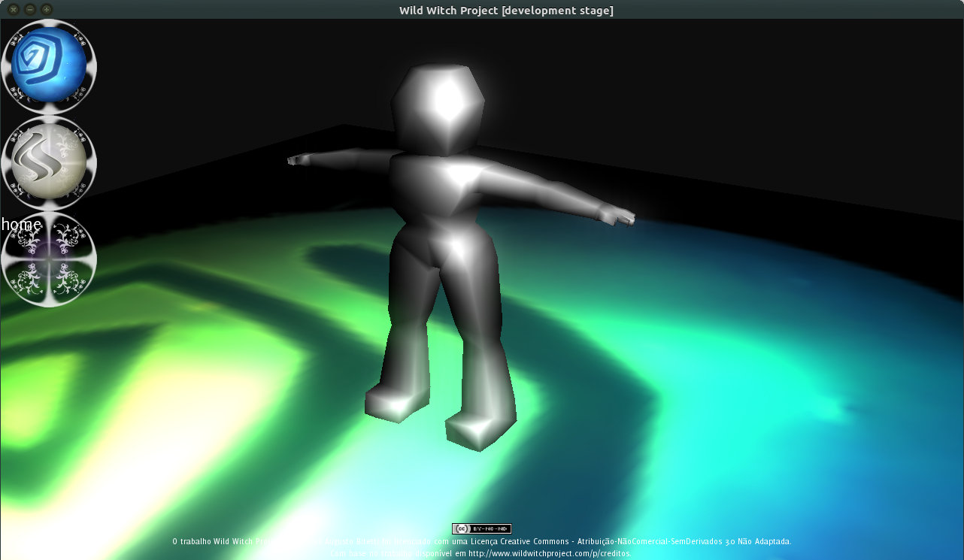Open the Creative Commons BY-NC-ND badge
The width and height of the screenshot is (964, 560).
(x=481, y=528)
